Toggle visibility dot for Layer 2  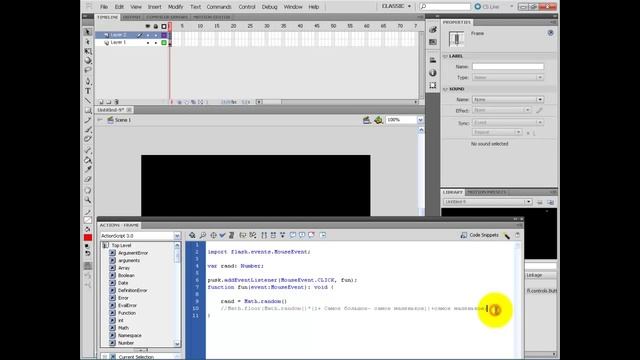[148, 36]
